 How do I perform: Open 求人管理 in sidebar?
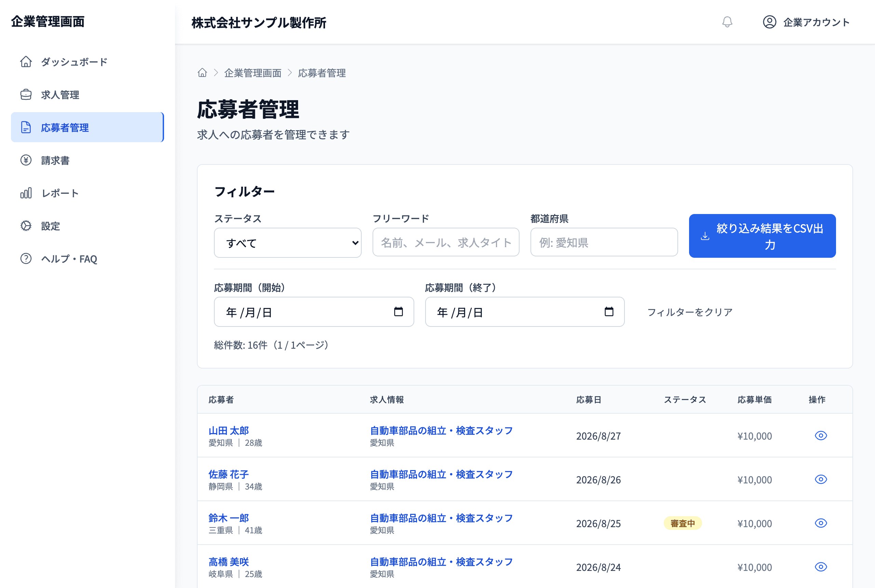point(87,94)
